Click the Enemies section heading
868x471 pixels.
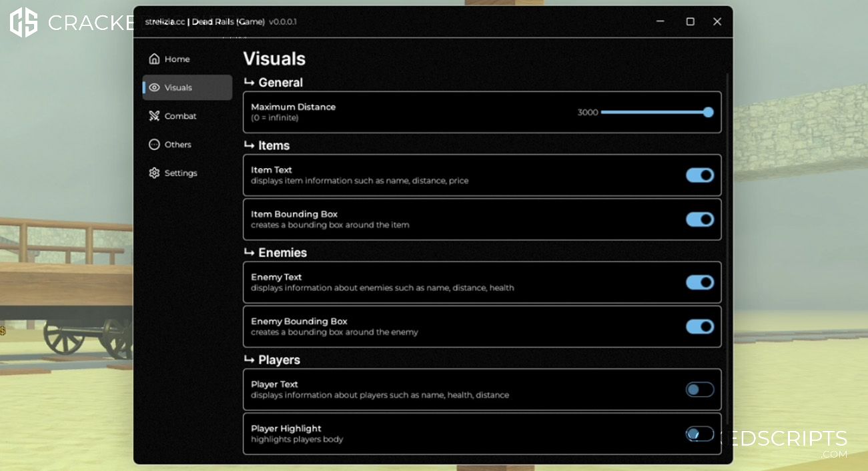(x=282, y=253)
